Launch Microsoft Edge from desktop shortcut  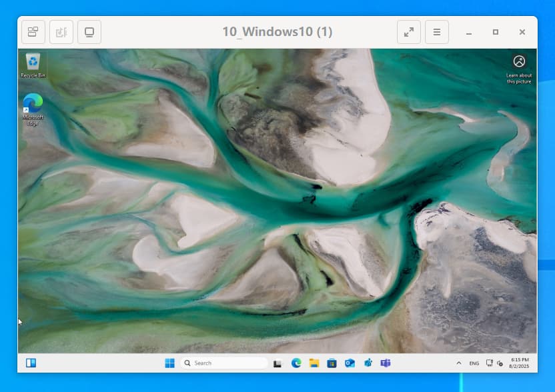pyautogui.click(x=33, y=107)
